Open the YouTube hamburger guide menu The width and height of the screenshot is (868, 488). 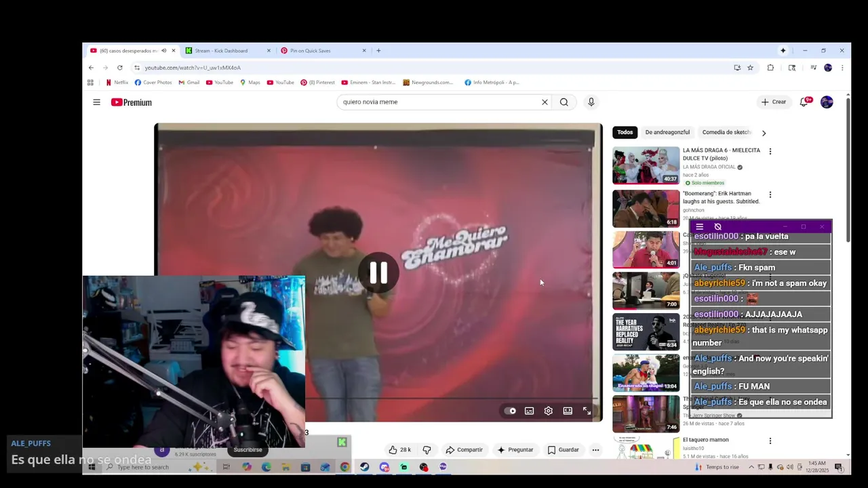point(96,102)
